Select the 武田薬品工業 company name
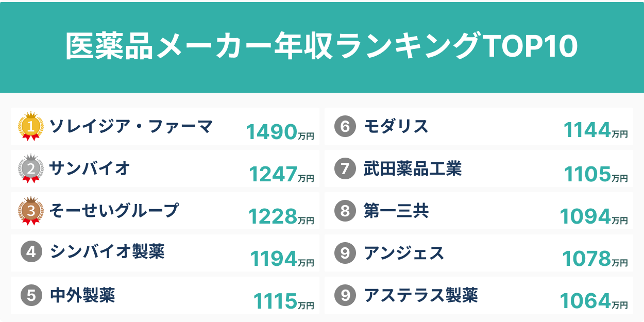The image size is (644, 322). tap(412, 168)
